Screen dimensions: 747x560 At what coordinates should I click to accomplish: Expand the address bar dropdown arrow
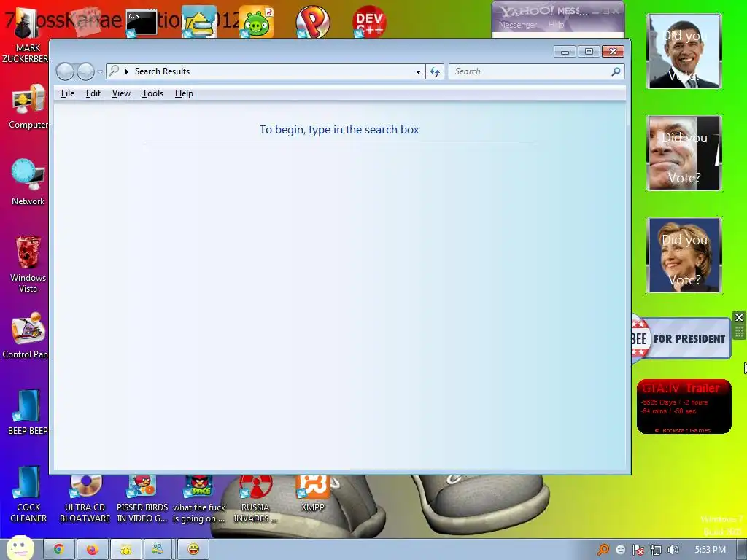[418, 72]
